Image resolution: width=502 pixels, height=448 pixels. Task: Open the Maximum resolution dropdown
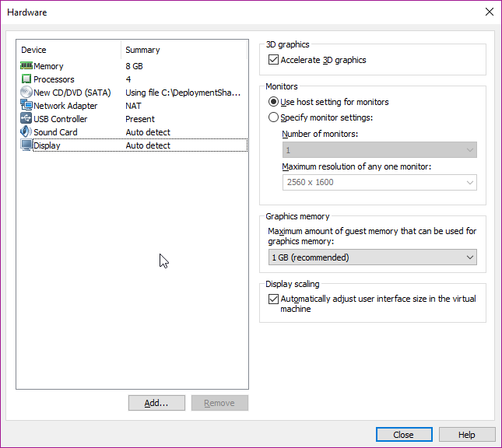[x=379, y=183]
